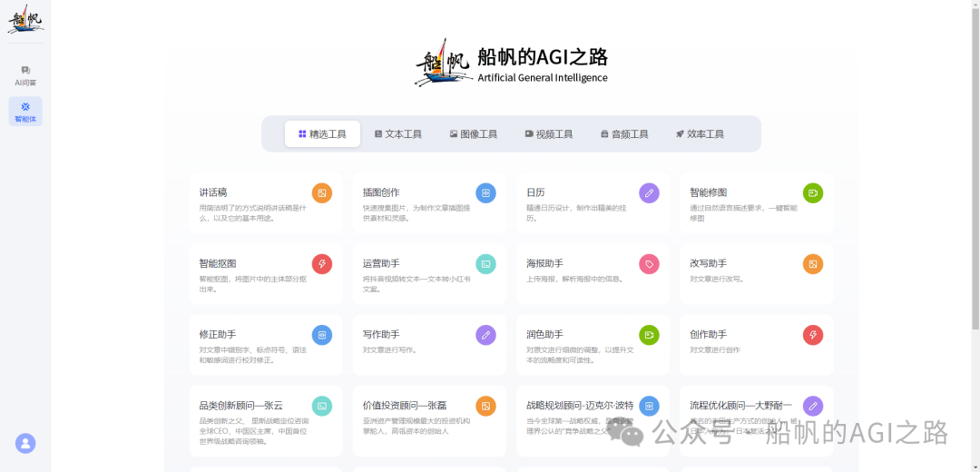Click the 写作助手 card title
Screen dimensions: 980x472
tap(381, 334)
